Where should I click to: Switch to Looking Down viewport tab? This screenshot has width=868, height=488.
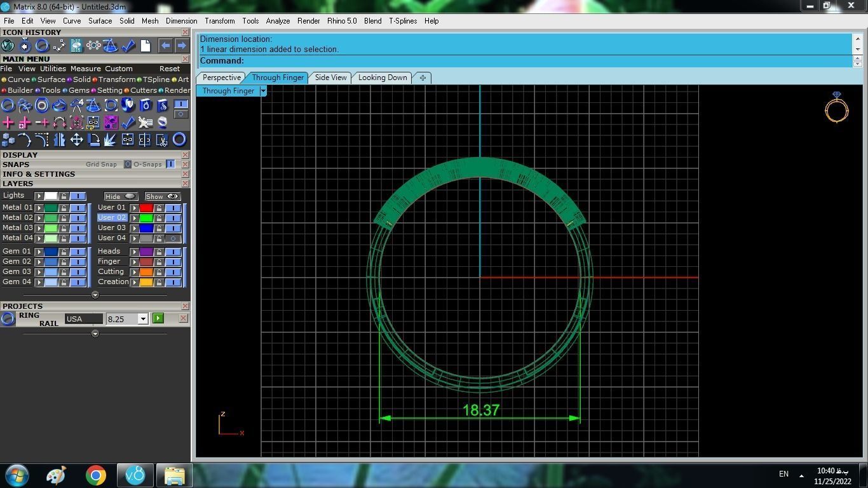point(383,78)
